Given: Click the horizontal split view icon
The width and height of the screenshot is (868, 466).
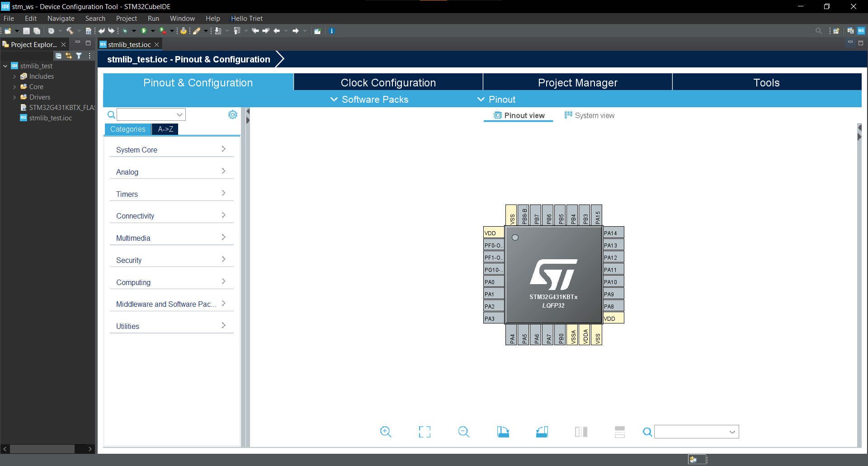Looking at the screenshot, I should pos(620,432).
